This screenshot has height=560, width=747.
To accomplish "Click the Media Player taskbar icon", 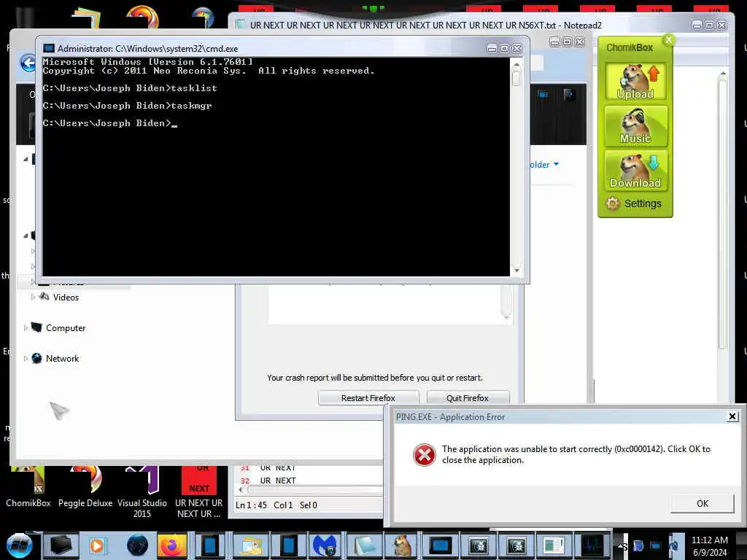I will tap(97, 545).
